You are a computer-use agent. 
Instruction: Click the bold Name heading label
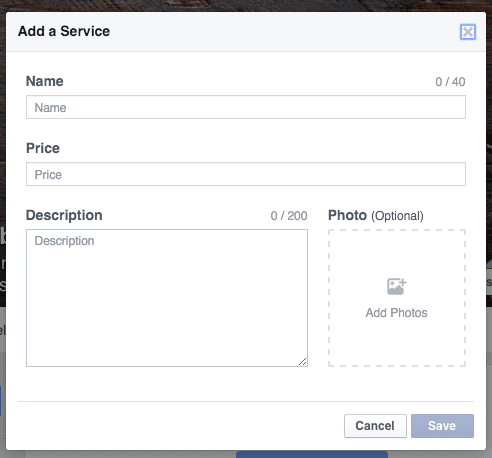click(x=45, y=81)
